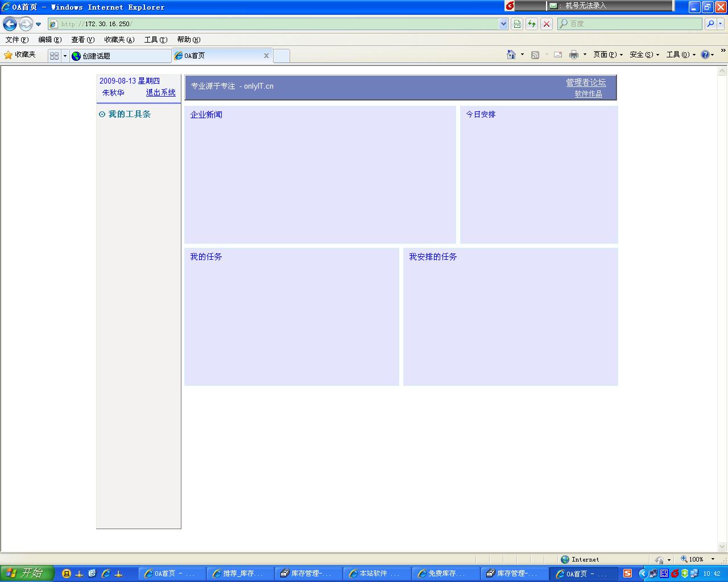
Task: Open the 页面 (Page) dropdown menu
Action: [x=607, y=55]
